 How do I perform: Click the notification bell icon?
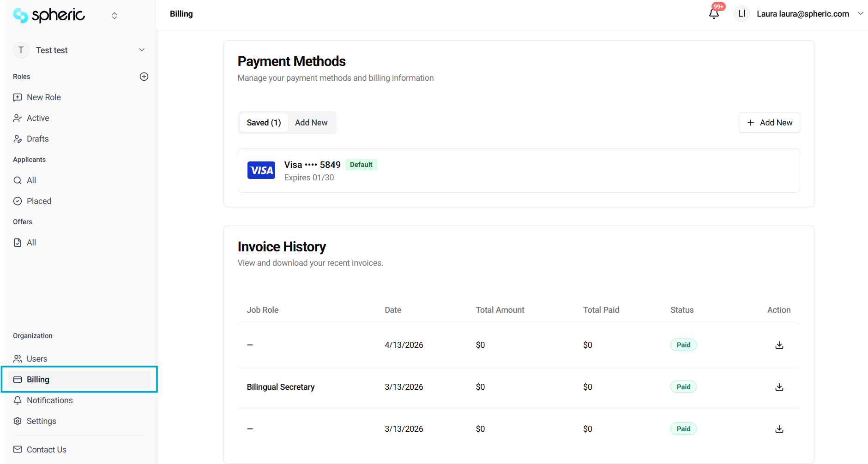click(714, 13)
